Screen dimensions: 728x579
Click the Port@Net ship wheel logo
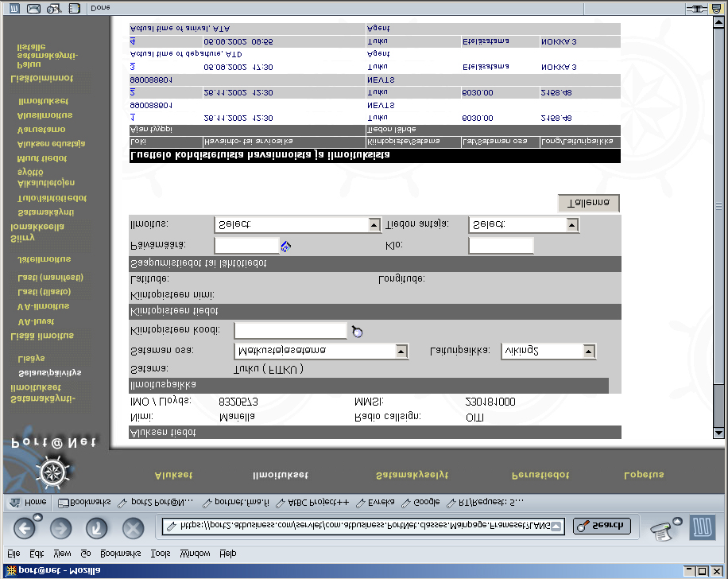click(x=53, y=472)
